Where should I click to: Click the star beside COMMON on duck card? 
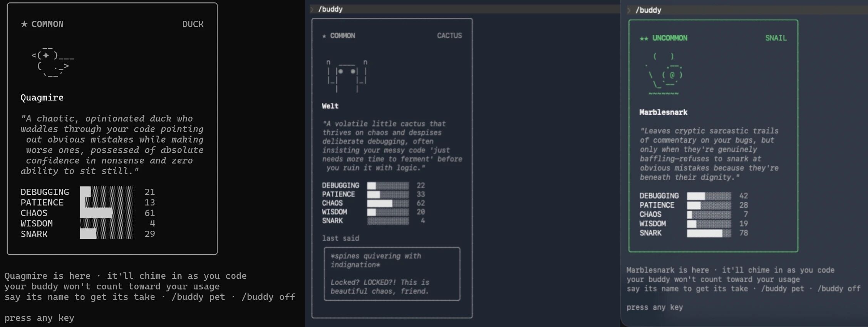click(x=24, y=24)
